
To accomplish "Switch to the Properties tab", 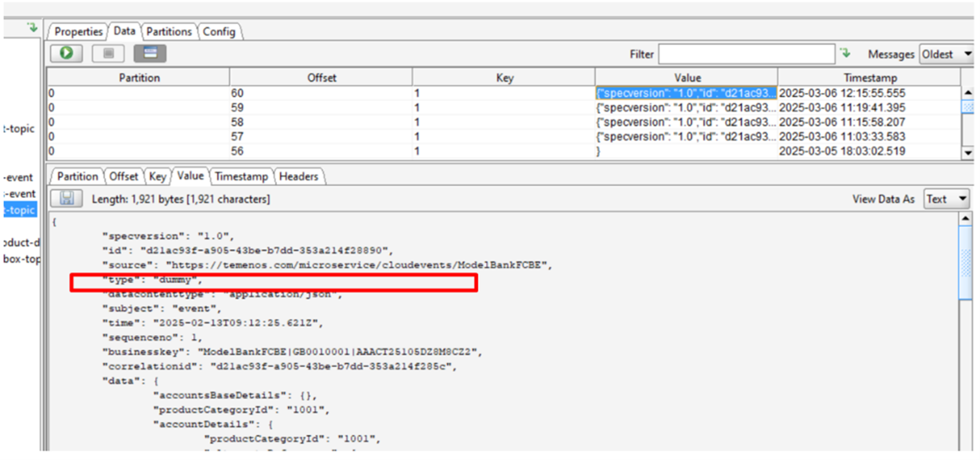I will tap(78, 31).
